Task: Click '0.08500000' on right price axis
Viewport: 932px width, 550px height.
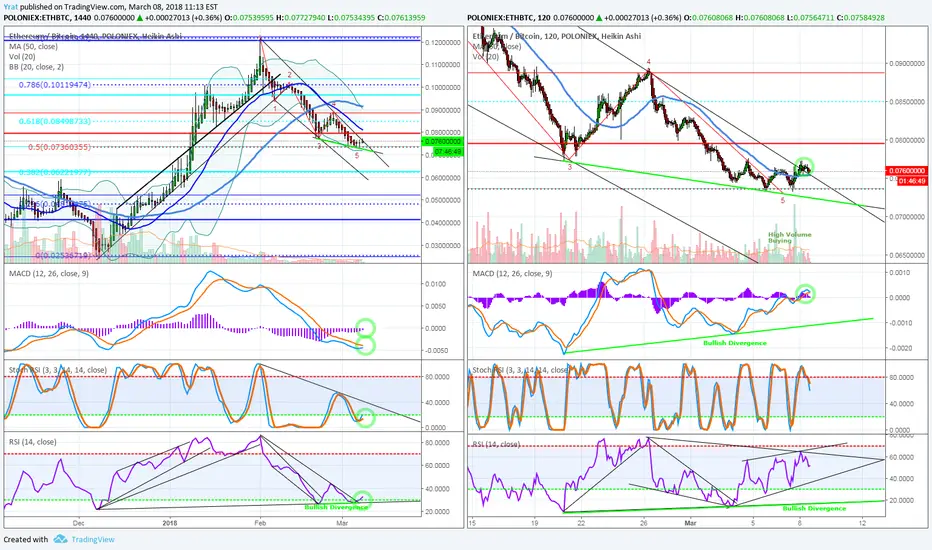Action: (x=906, y=102)
